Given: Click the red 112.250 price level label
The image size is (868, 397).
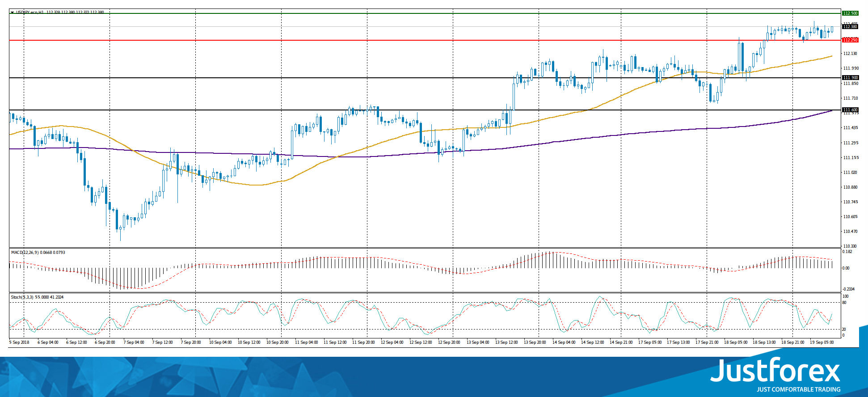Looking at the screenshot, I should pyautogui.click(x=850, y=40).
